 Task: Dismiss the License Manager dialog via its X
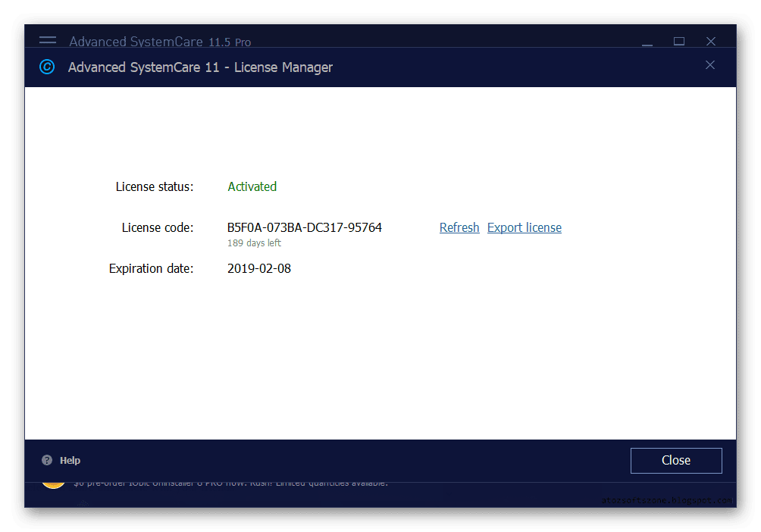pos(710,65)
